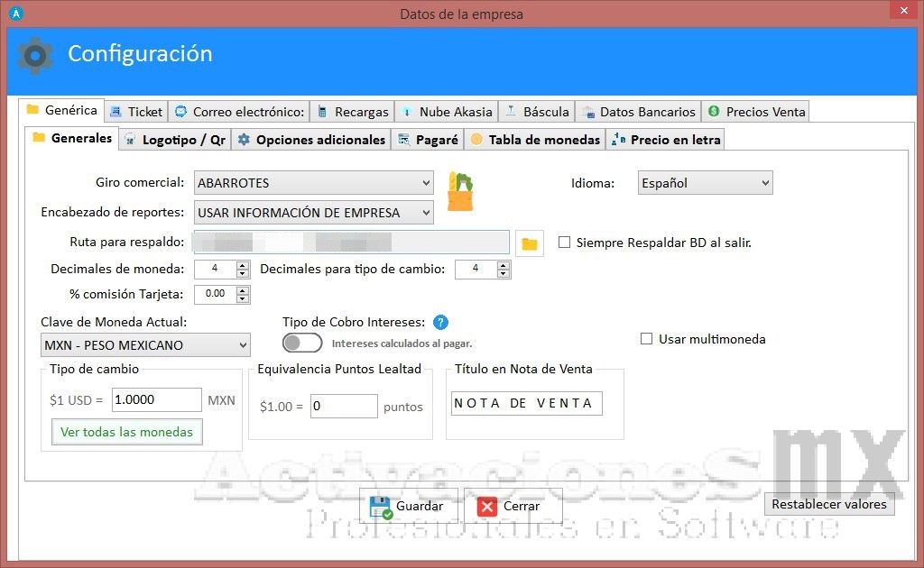Open the Tabla de monedas sub-tab

[535, 140]
